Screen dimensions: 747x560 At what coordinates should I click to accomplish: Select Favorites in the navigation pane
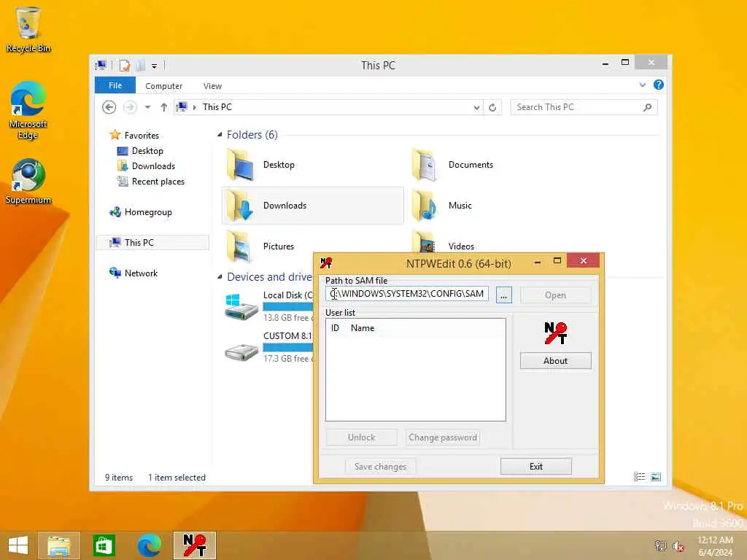tap(134, 135)
